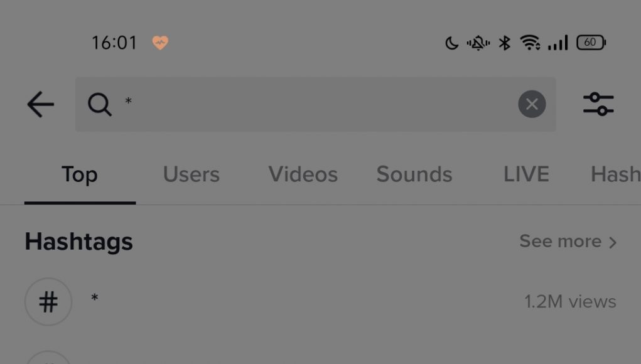Tap the do-not-disturb moon icon
Image resolution: width=641 pixels, height=364 pixels.
point(452,43)
